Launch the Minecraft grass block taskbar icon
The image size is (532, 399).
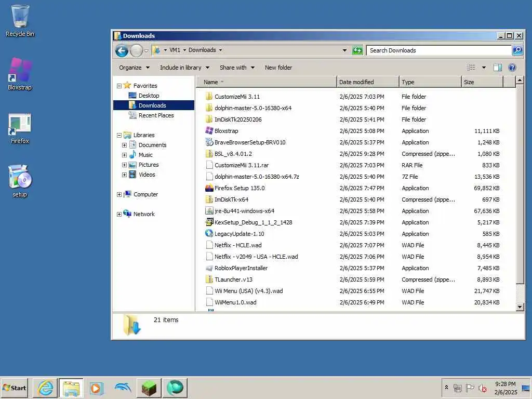pos(149,388)
